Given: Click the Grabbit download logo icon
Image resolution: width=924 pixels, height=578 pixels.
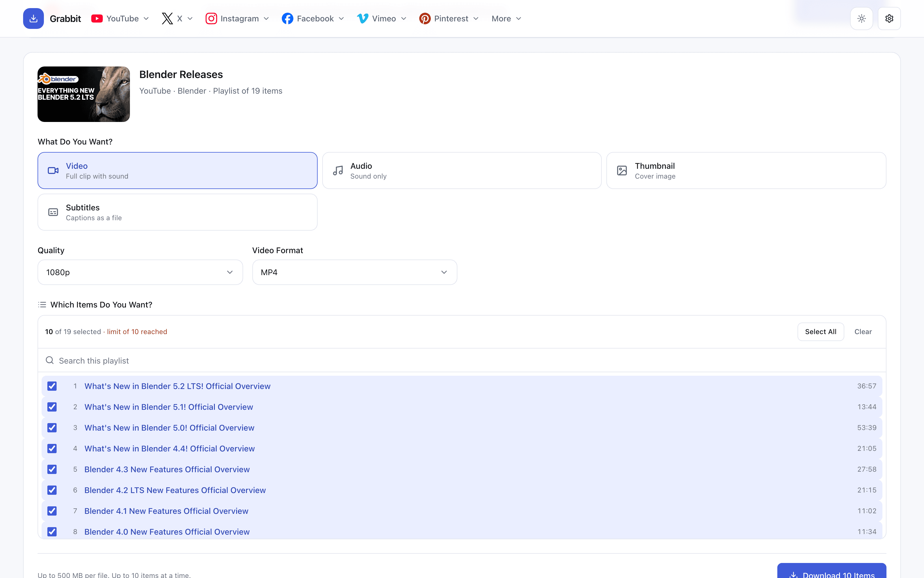Looking at the screenshot, I should coord(33,18).
